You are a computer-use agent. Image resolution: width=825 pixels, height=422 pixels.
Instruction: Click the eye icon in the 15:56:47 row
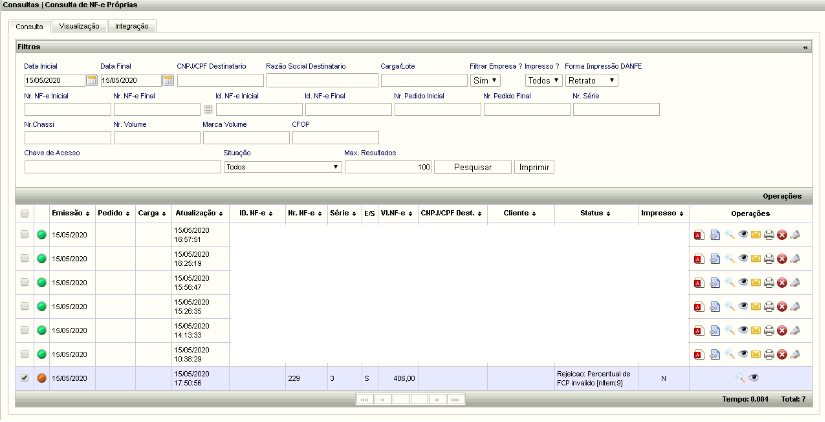[x=743, y=282]
